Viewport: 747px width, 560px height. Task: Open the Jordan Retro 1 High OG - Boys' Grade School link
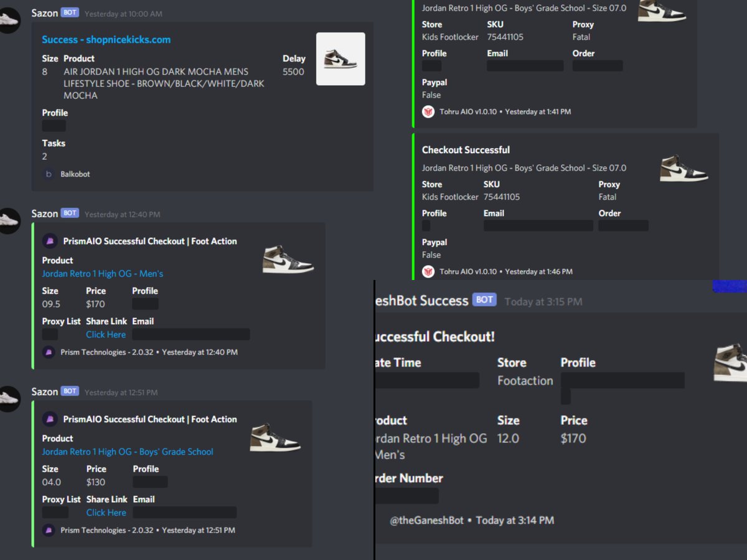(x=128, y=452)
